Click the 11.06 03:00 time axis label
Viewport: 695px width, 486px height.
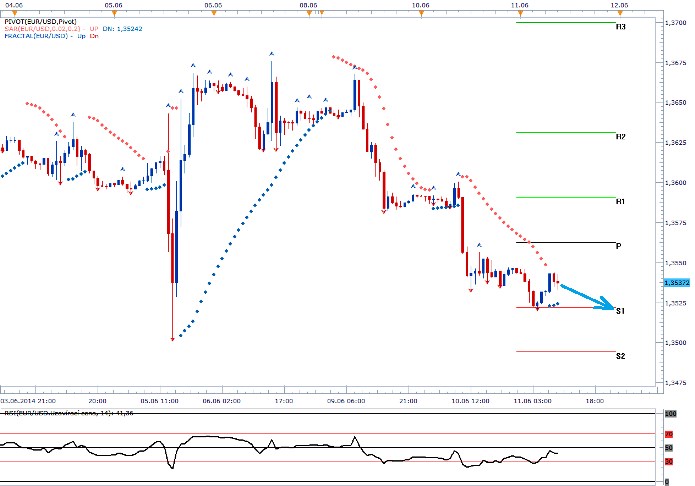tap(532, 400)
